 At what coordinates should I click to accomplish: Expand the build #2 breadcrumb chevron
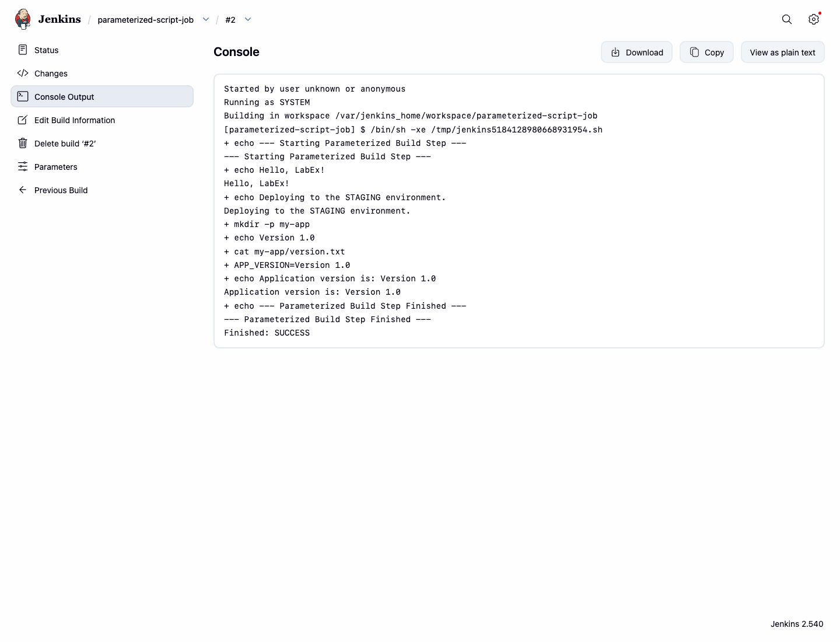point(248,19)
